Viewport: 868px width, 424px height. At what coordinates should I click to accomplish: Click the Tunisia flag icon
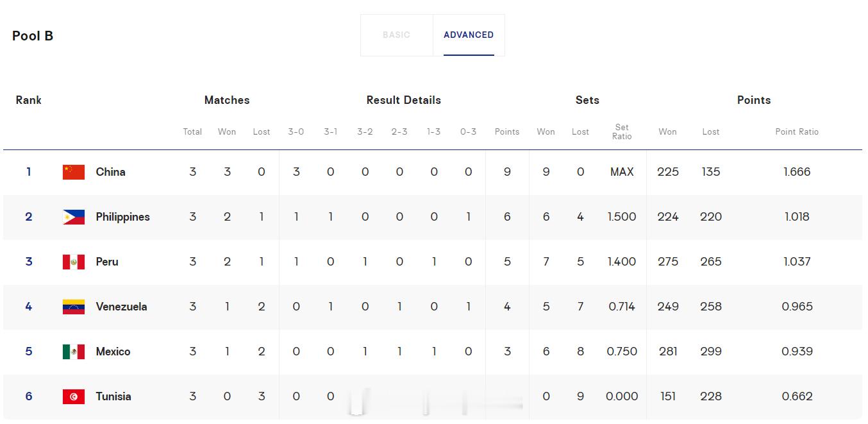[x=74, y=396]
